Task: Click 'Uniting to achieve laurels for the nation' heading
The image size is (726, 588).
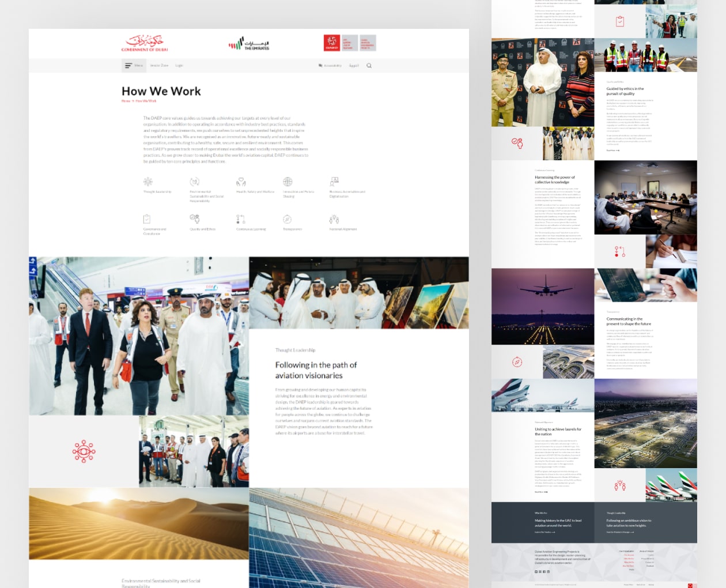Action: click(x=558, y=431)
